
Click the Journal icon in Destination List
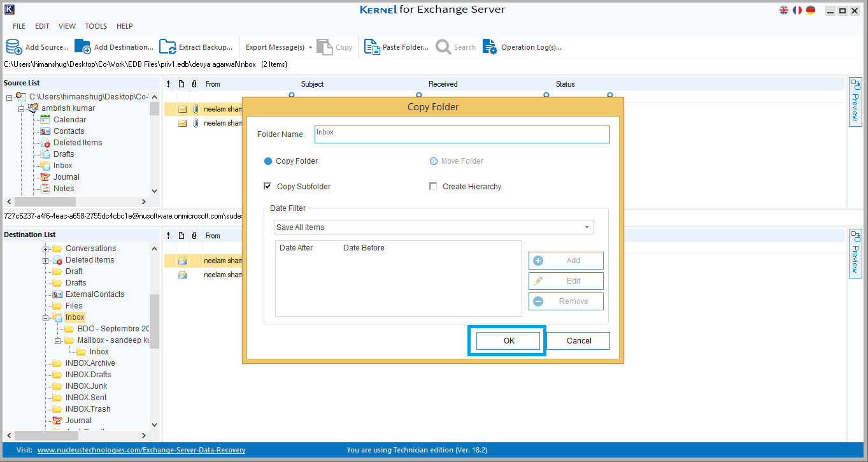pyautogui.click(x=57, y=420)
